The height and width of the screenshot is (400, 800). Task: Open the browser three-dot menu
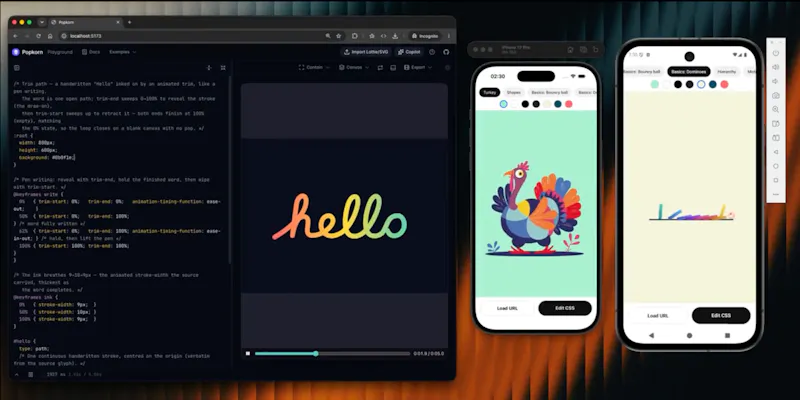coord(448,36)
